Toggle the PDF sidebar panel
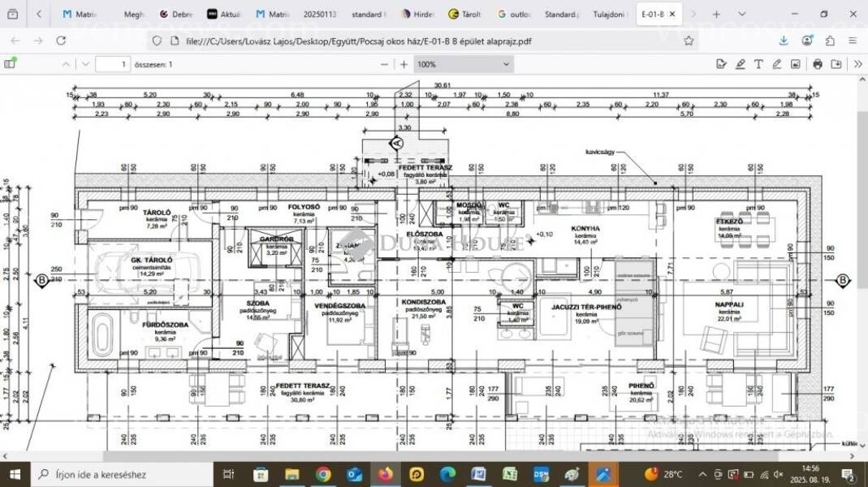 (x=10, y=64)
